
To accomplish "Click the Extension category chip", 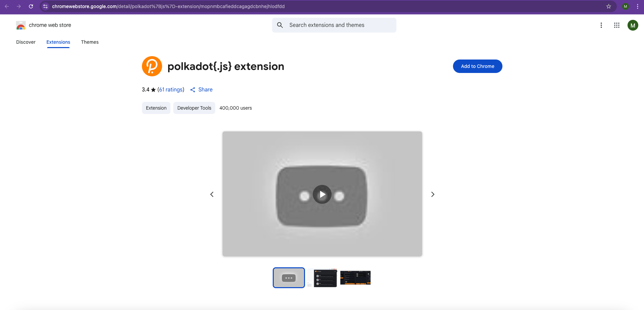I will pos(156,108).
